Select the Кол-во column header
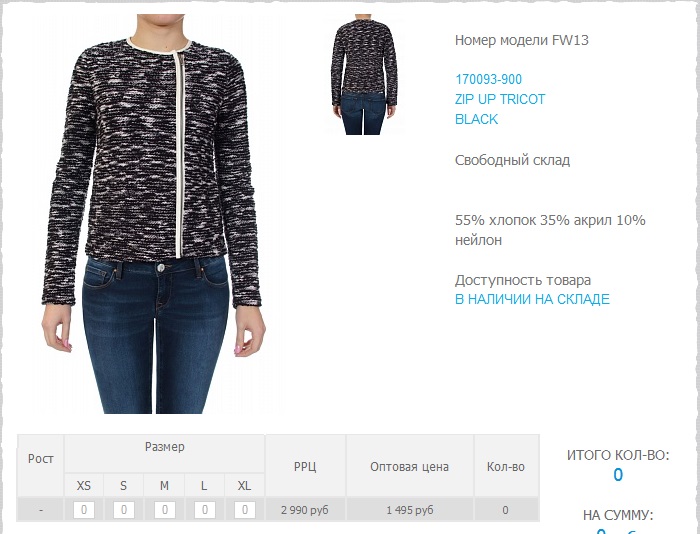This screenshot has height=534, width=700. [506, 467]
